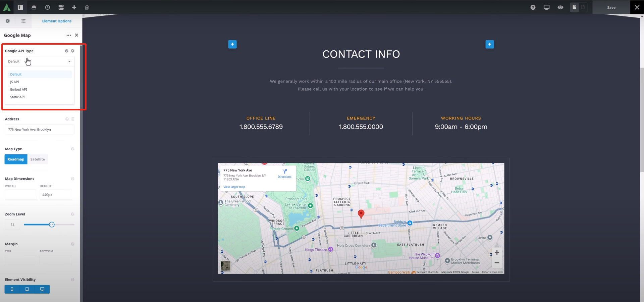Open the builder preferences toggles icon
Screen dimensions: 644x302
61,7
